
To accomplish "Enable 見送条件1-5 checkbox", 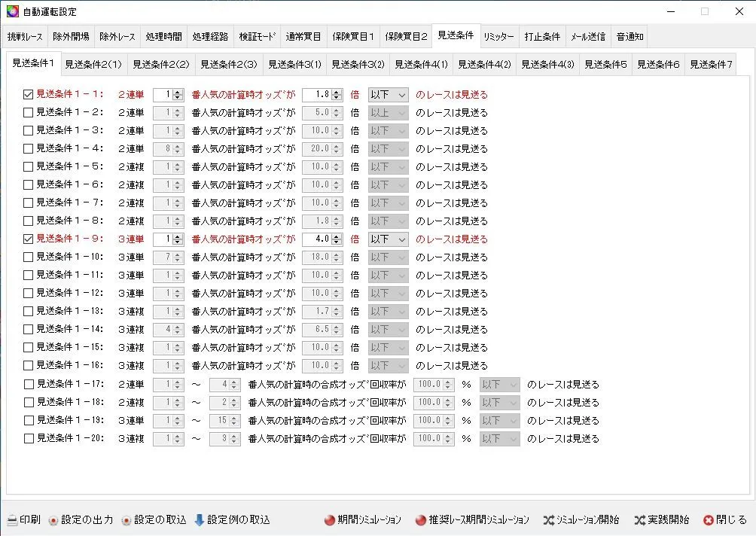I will pyautogui.click(x=29, y=167).
